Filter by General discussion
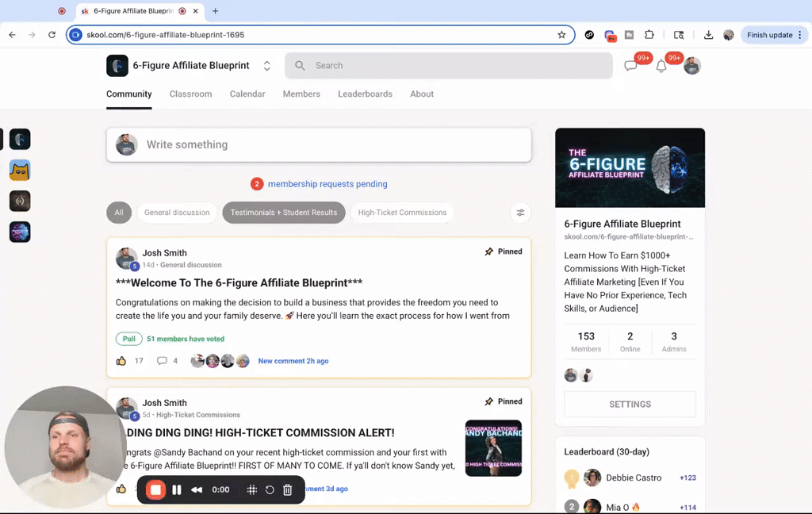 pyautogui.click(x=177, y=213)
